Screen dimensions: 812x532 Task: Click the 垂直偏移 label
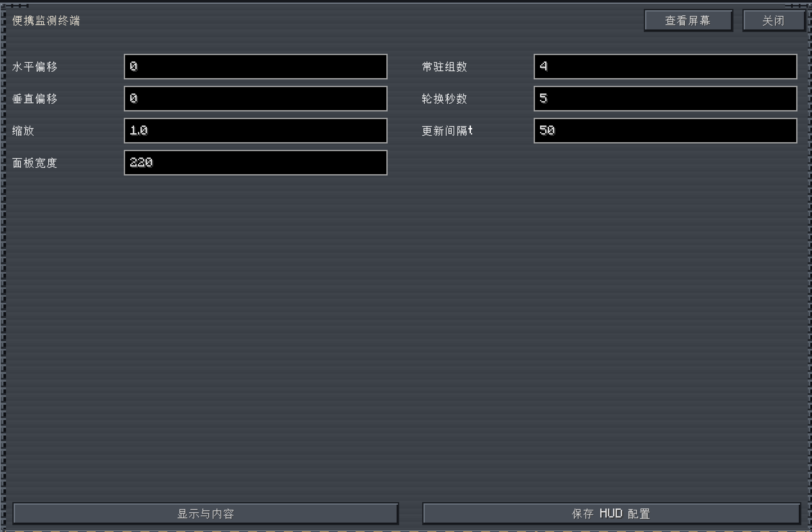point(35,99)
